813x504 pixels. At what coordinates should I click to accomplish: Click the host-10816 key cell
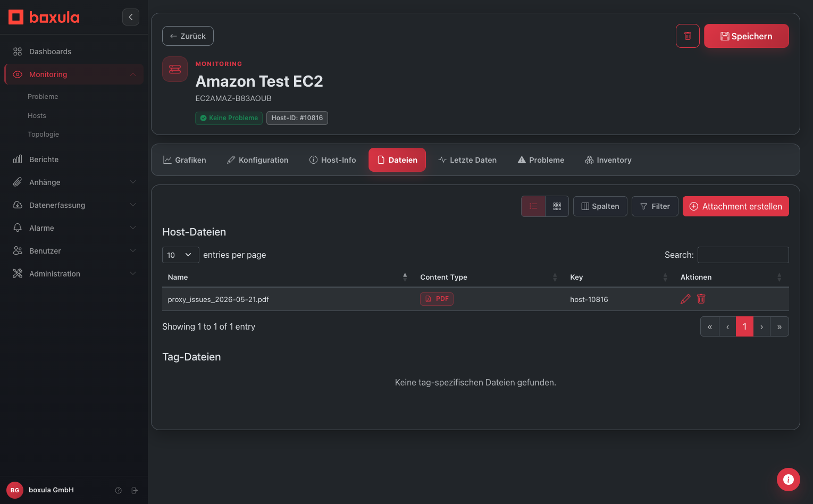pyautogui.click(x=589, y=299)
